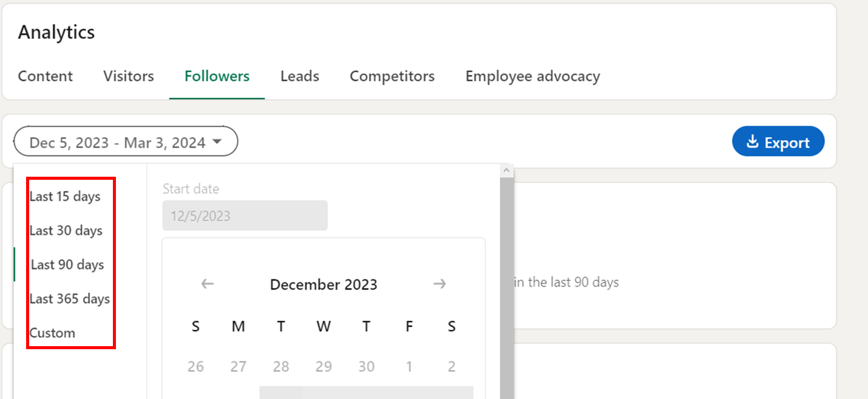Click the December 2023 month header
Image resolution: width=868 pixels, height=399 pixels.
tap(324, 284)
